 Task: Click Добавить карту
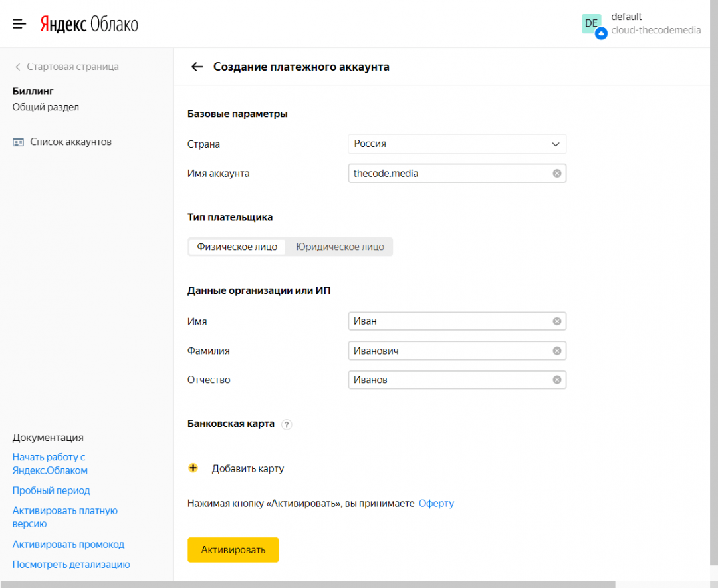(x=248, y=468)
